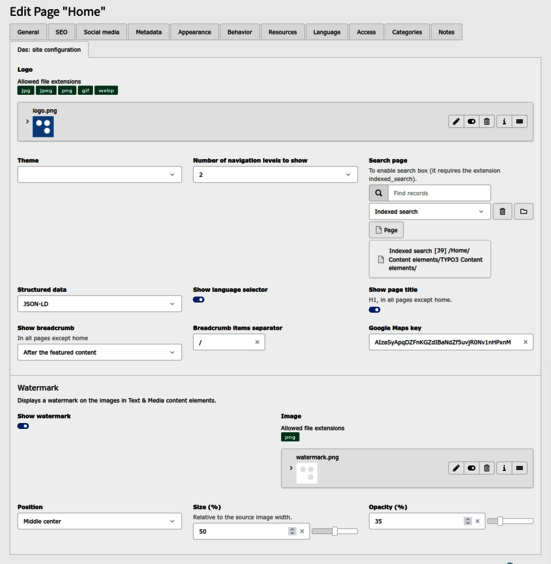Toggle Show page title switch

tap(374, 310)
